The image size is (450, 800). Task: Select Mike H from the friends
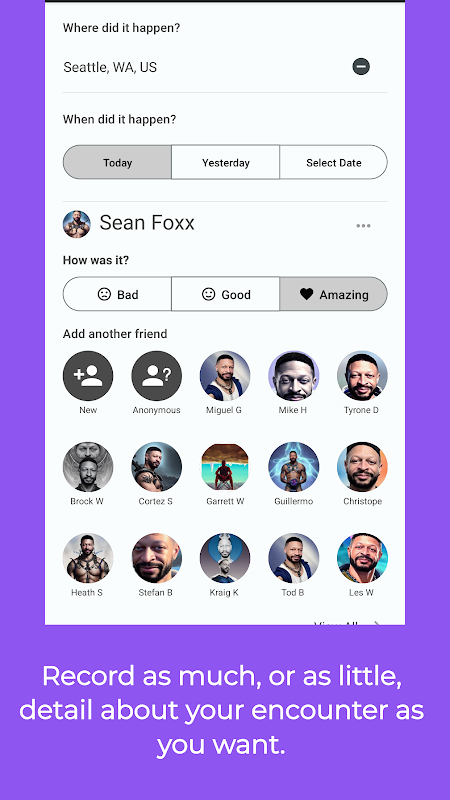(293, 376)
